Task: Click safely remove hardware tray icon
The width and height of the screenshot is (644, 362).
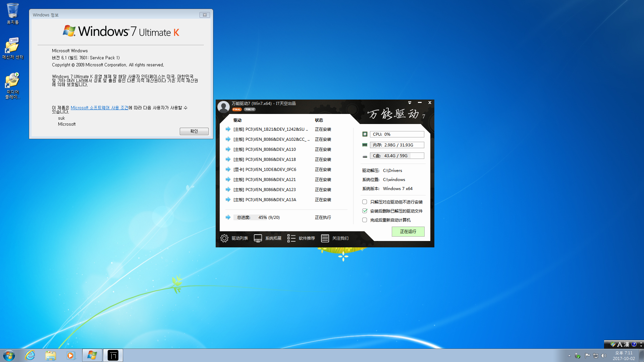Action: 577,356
